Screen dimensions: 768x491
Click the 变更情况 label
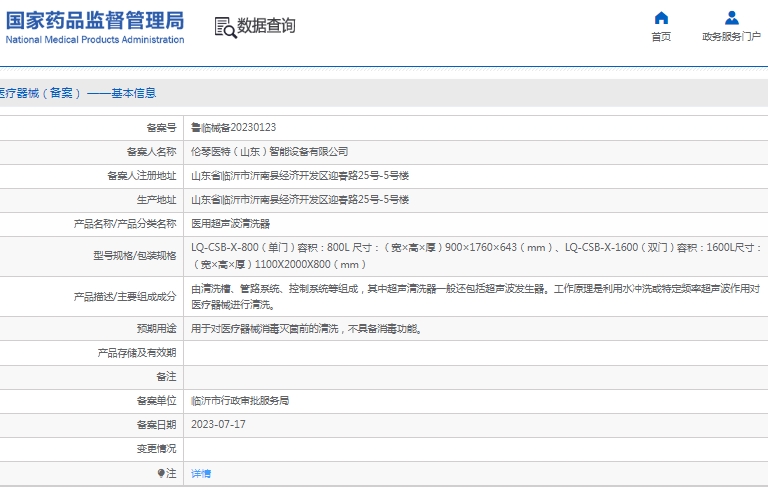(156, 449)
